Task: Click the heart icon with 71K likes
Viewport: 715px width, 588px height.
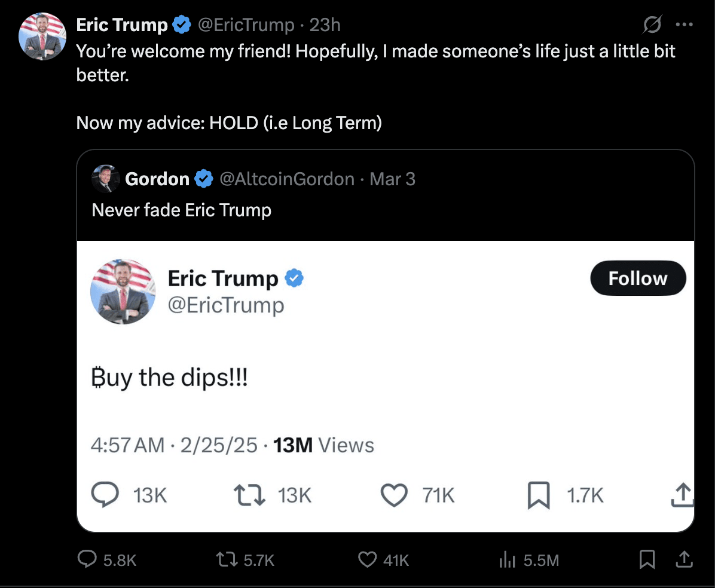Action: [394, 495]
